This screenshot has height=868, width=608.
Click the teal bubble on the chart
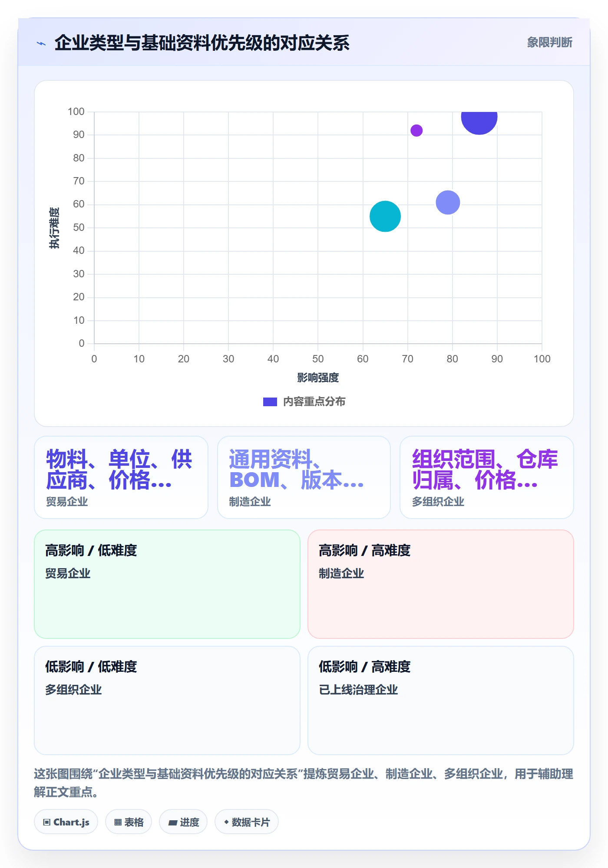tap(385, 216)
